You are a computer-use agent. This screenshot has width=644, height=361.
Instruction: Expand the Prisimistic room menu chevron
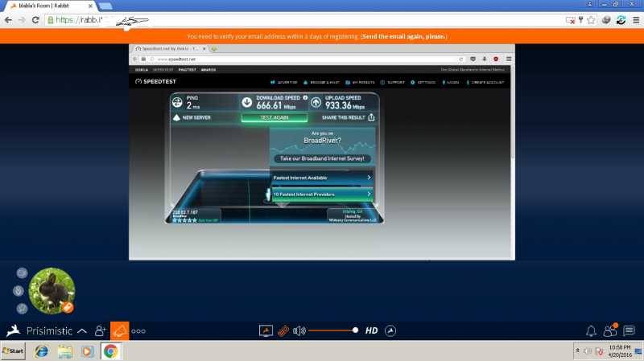point(82,331)
